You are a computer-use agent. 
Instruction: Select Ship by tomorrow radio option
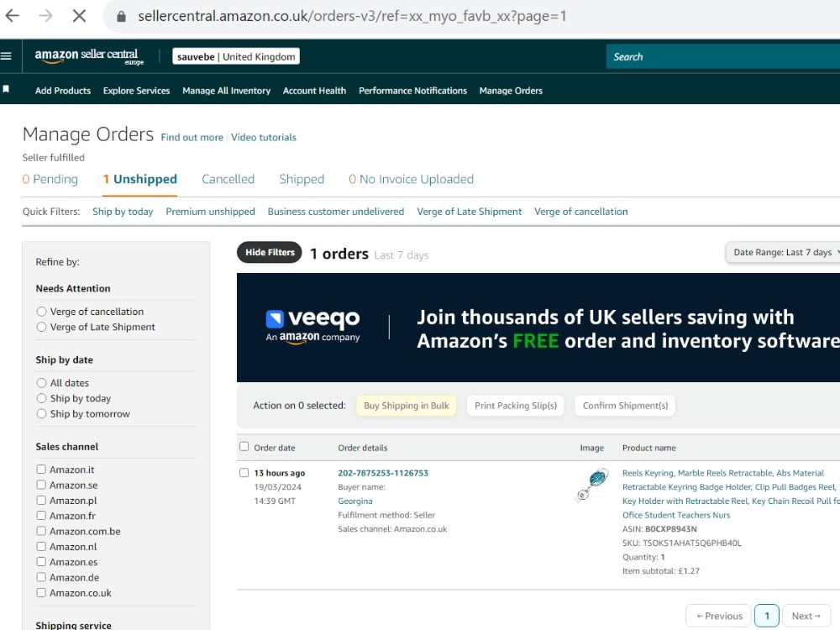coord(41,413)
